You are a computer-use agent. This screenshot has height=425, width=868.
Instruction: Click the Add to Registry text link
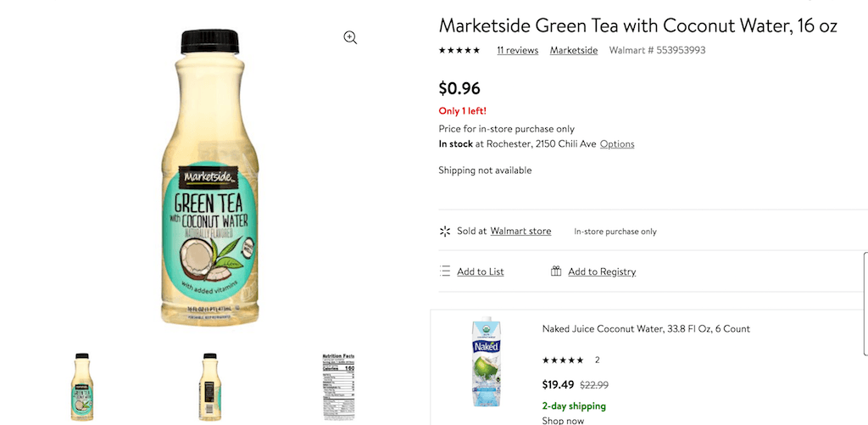[x=602, y=271]
